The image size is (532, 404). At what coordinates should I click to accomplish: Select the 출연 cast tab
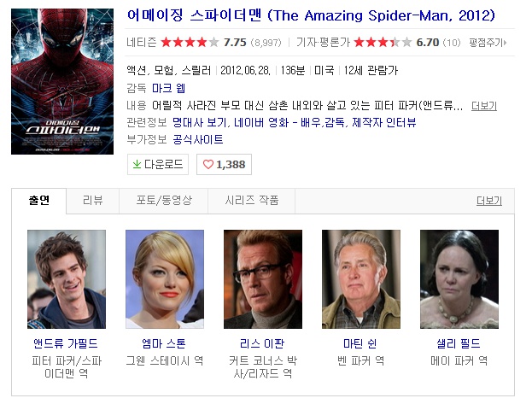click(39, 201)
